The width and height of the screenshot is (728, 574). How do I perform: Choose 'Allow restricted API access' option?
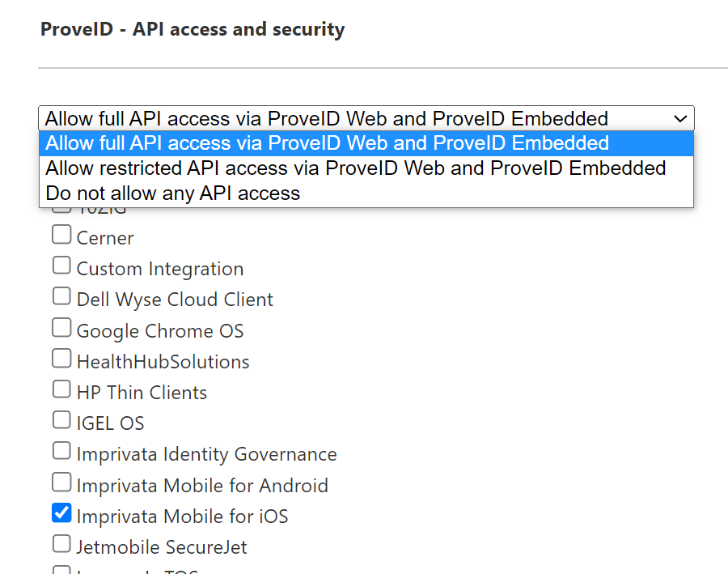(355, 168)
